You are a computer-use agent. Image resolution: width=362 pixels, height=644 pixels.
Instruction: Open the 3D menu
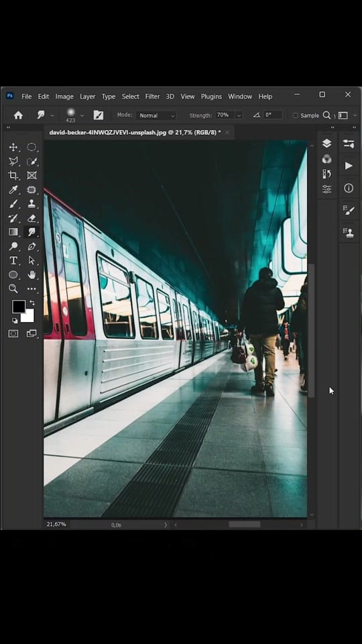pos(170,97)
